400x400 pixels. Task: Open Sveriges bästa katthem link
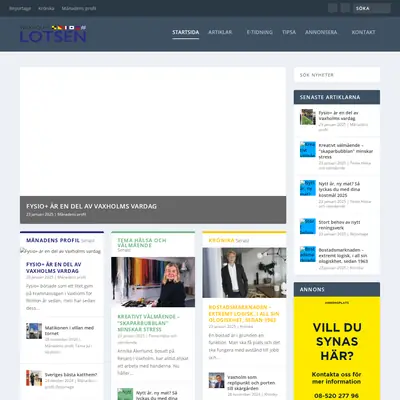coord(71,375)
